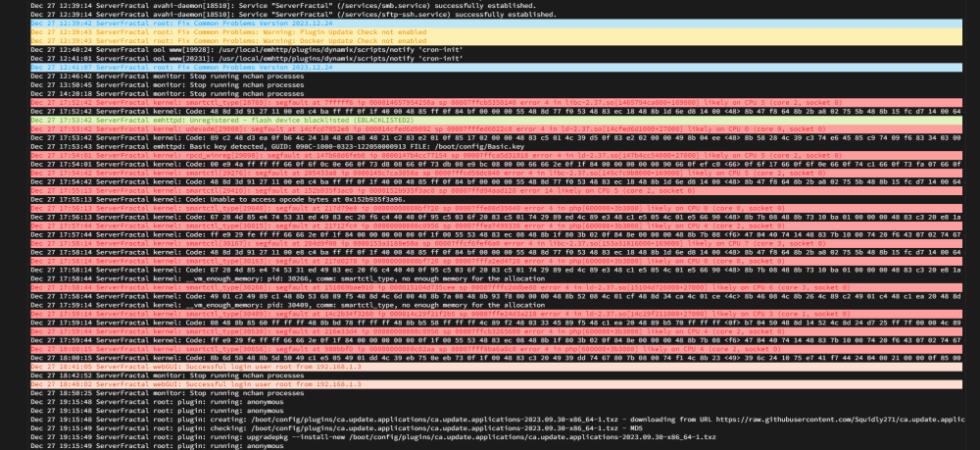The height and width of the screenshot is (450, 980).
Task: Click the 17:58:44 kernel Code: 49 01 line
Action: coord(496,296)
